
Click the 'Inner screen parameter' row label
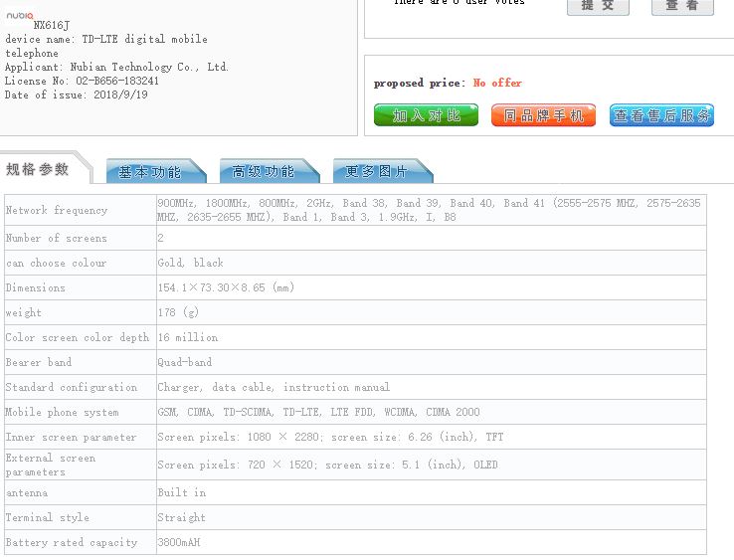click(72, 437)
